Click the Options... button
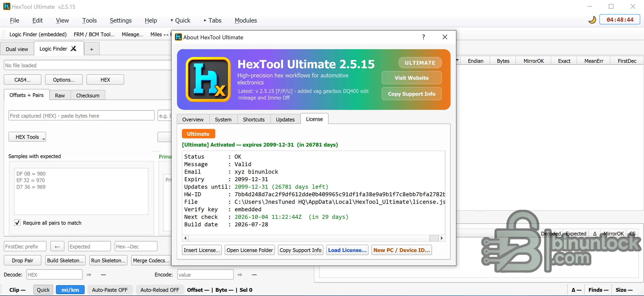This screenshot has height=296, width=644. click(x=64, y=80)
